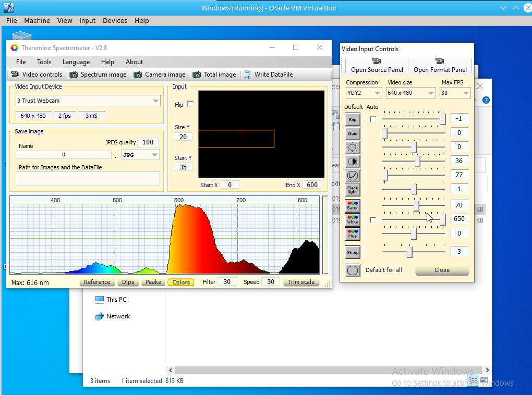Reset gamma using the curve icon button
This screenshot has width=532, height=395.
(353, 176)
